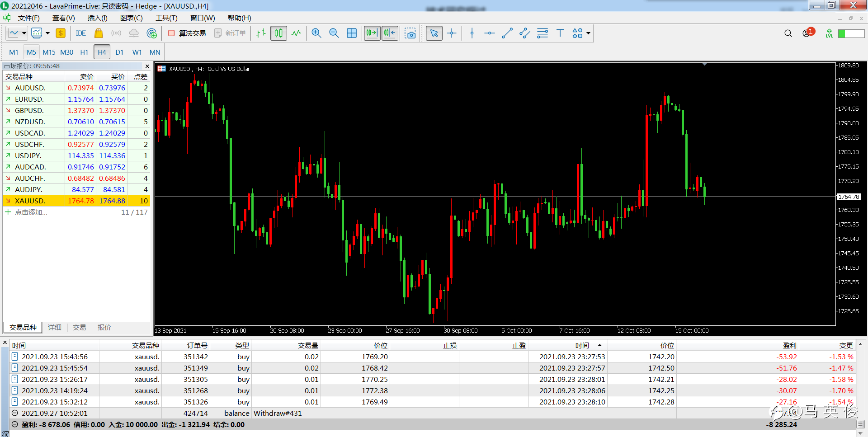Select the trendline drawing tool
Screen dimensions: 868x437
(507, 33)
